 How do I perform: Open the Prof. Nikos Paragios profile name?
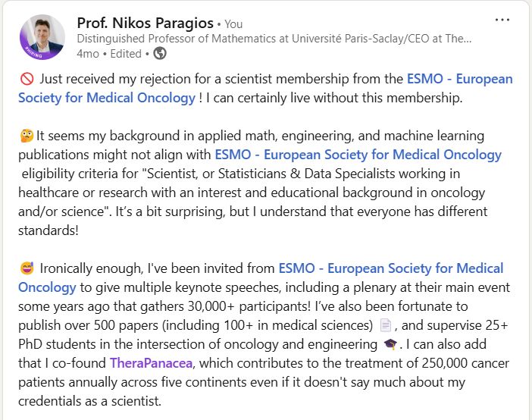coord(145,23)
